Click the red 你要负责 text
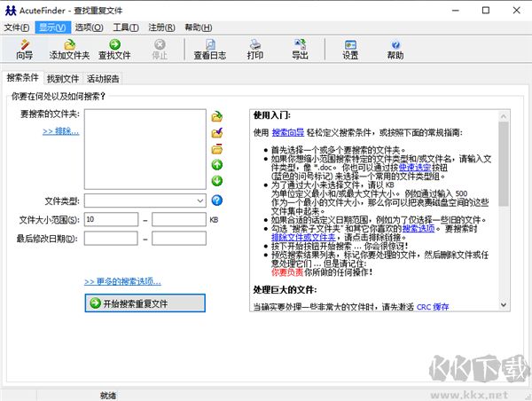 [287, 272]
